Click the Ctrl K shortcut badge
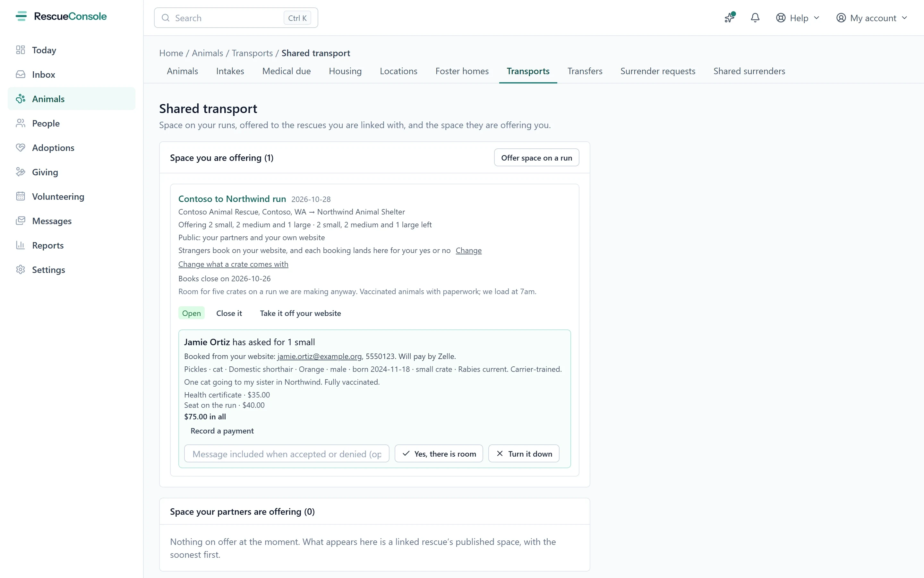The width and height of the screenshot is (924, 578). pos(297,18)
